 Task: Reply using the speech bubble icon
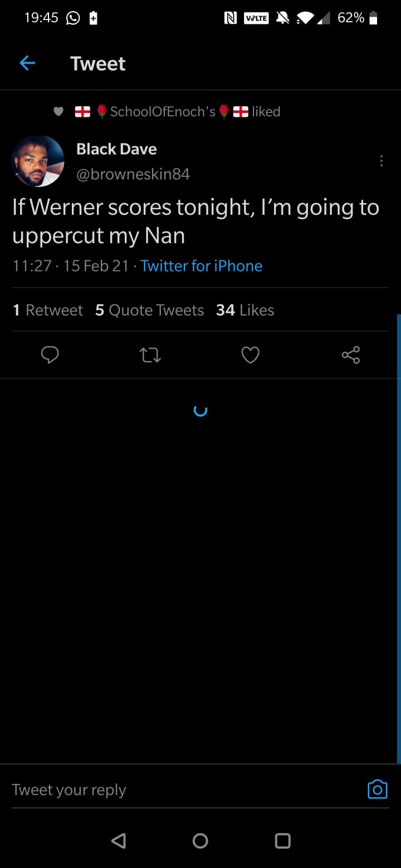[x=50, y=355]
